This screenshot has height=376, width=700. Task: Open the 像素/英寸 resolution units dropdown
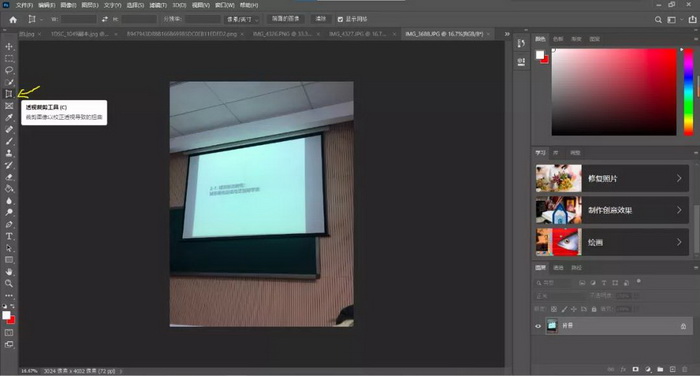242,19
